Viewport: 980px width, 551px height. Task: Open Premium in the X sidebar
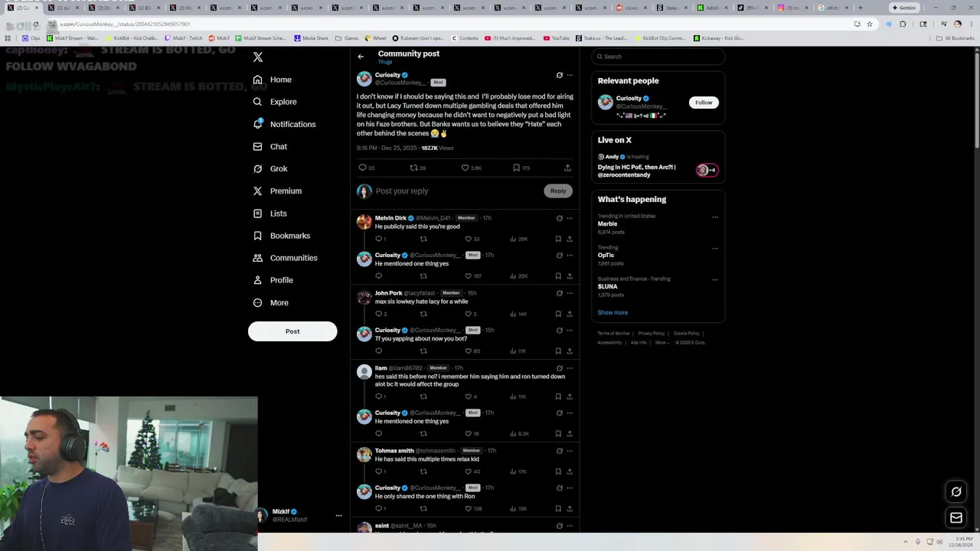pos(277,191)
